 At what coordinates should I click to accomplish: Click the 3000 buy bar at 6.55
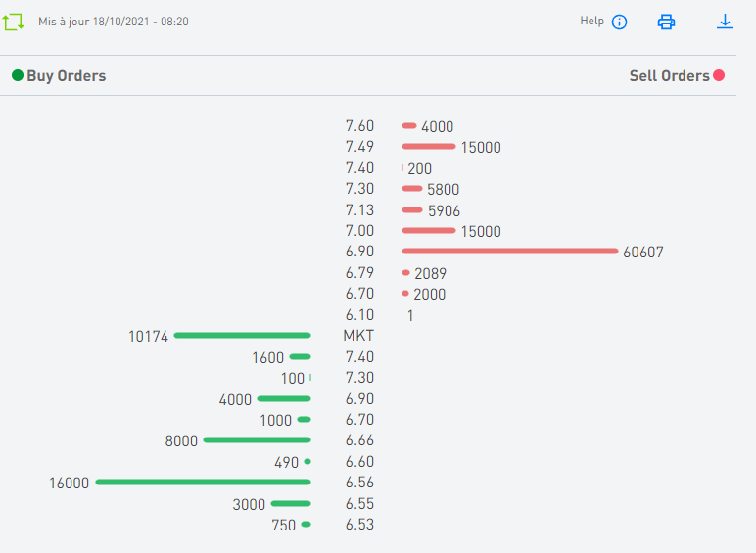(x=290, y=504)
